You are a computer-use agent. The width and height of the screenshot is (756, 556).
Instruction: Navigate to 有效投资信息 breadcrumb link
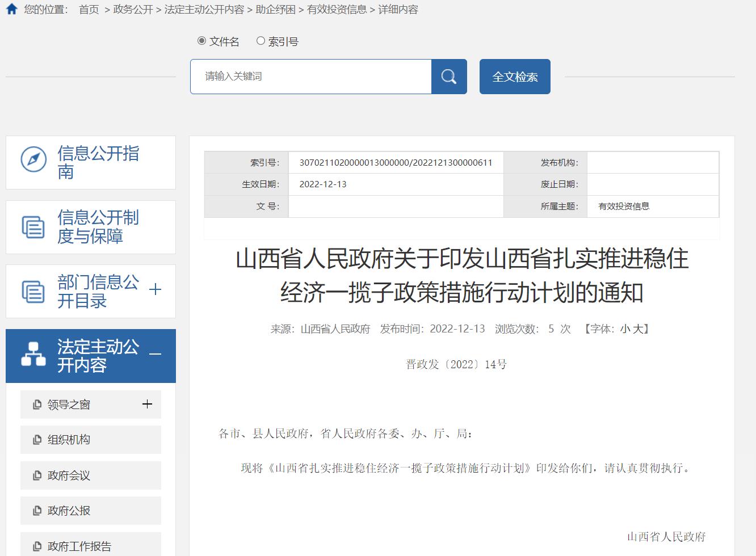coord(337,10)
